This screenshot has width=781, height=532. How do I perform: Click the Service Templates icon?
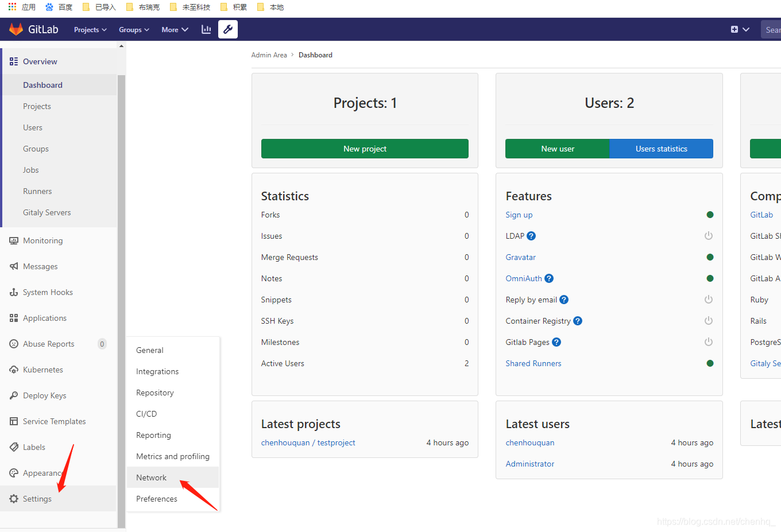coord(14,421)
